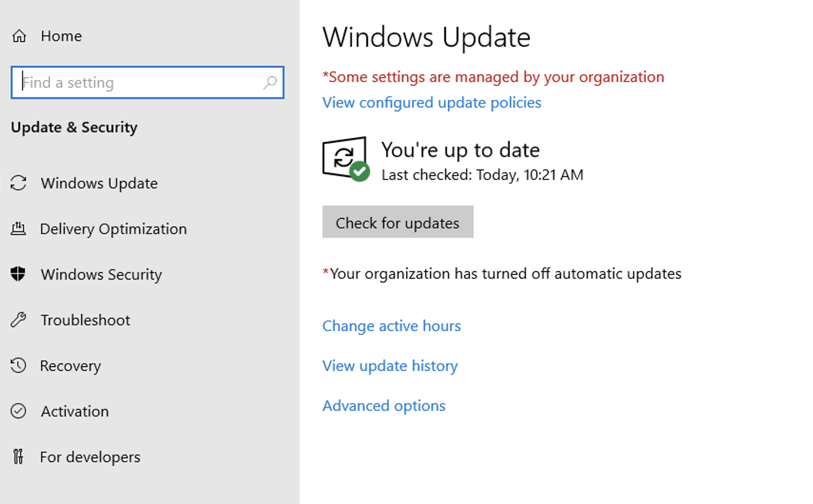This screenshot has height=504, width=813.
Task: Click the Windows Update sync arrows icon
Action: pyautogui.click(x=19, y=183)
